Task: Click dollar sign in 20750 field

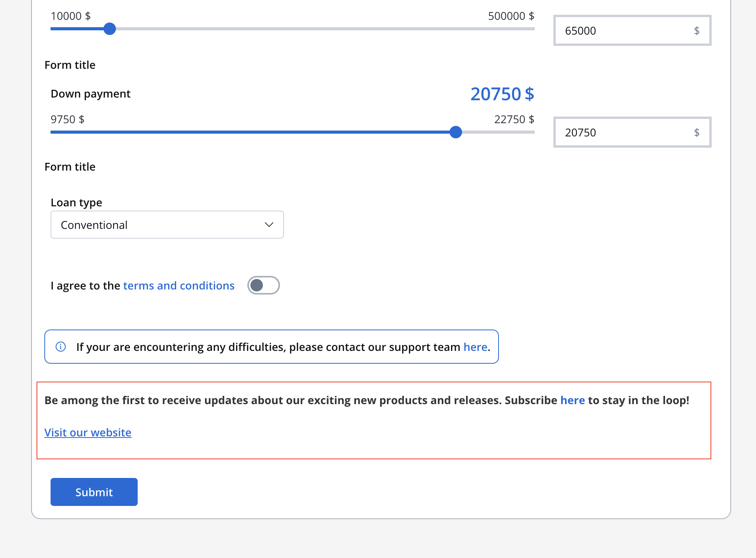Action: pyautogui.click(x=696, y=133)
